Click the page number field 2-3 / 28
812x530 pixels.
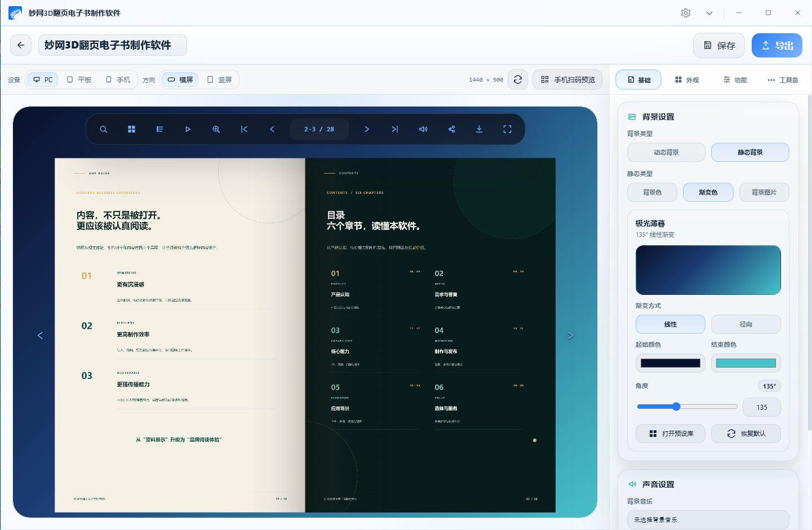tap(320, 129)
